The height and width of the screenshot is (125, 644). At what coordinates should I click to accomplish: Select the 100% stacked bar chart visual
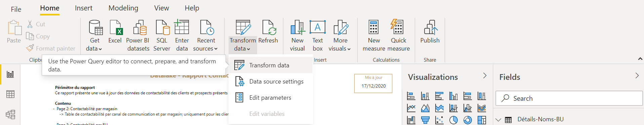coord(468,96)
